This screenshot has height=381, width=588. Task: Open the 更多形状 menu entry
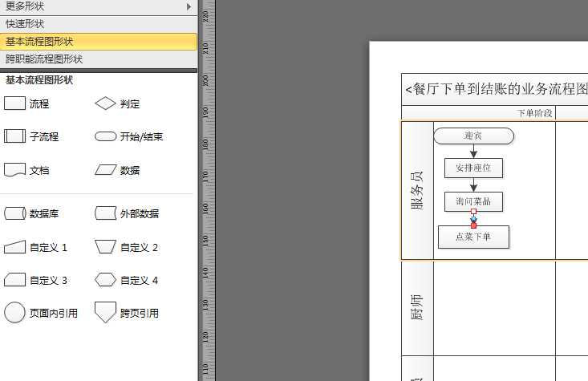point(99,6)
